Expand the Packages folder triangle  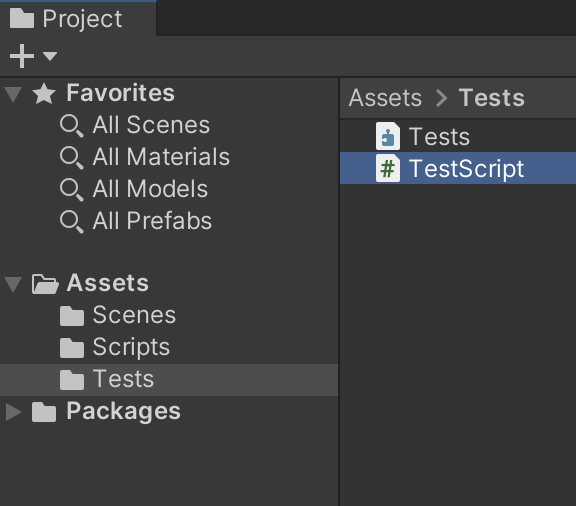click(x=14, y=412)
